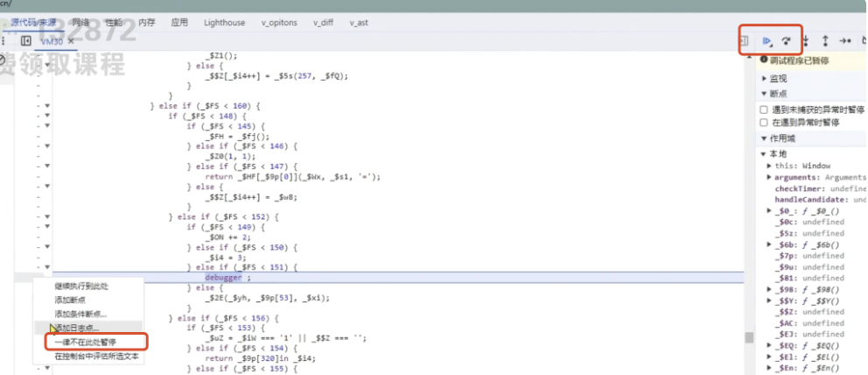
Task: Click the Step over next function icon
Action: (787, 40)
